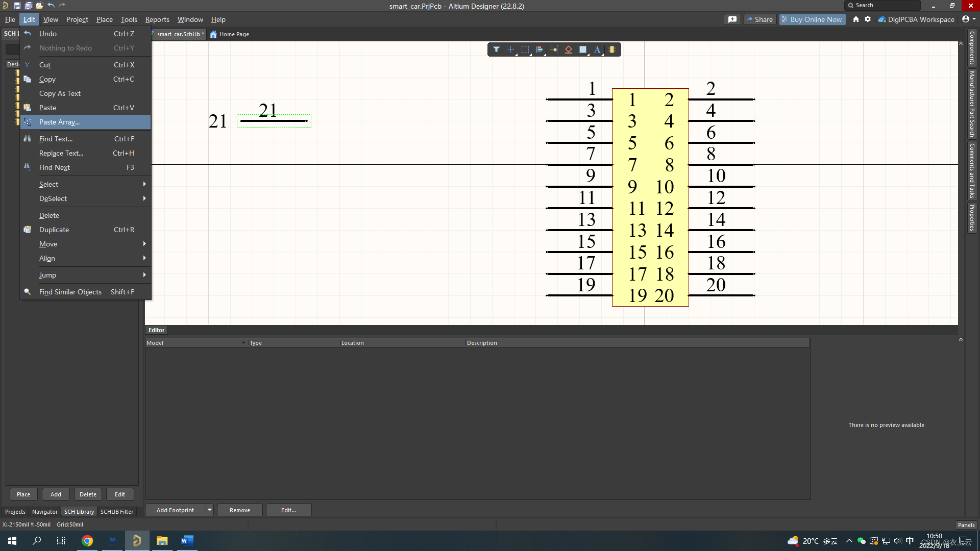Choose the dashed rectangle selection tool
This screenshot has width=980, height=551.
coord(525,49)
